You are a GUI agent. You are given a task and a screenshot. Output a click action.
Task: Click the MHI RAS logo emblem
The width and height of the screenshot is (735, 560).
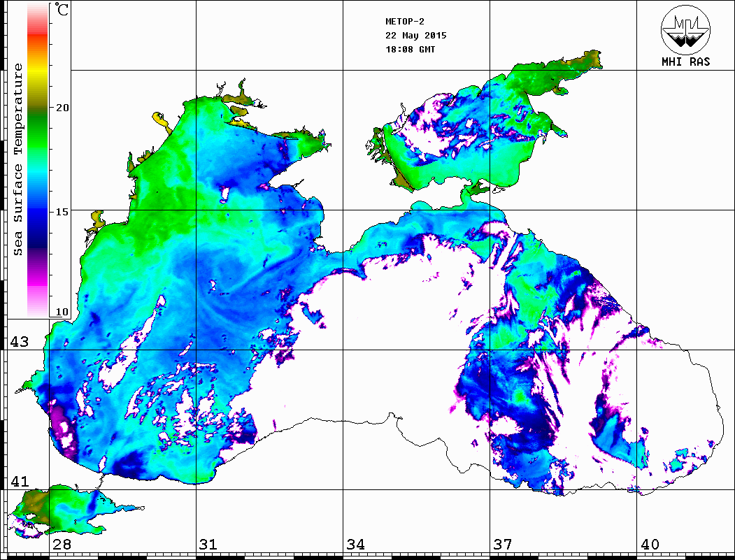tap(686, 29)
